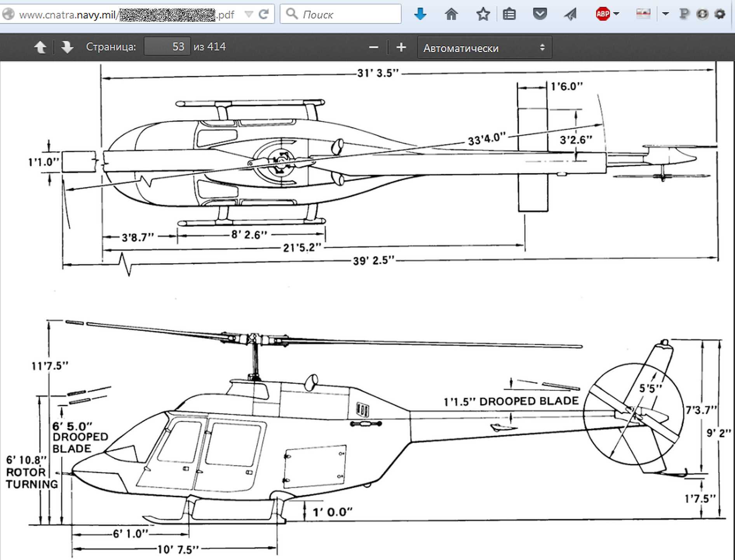This screenshot has width=735, height=560.
Task: Go to the Firefox home page
Action: coord(451,14)
